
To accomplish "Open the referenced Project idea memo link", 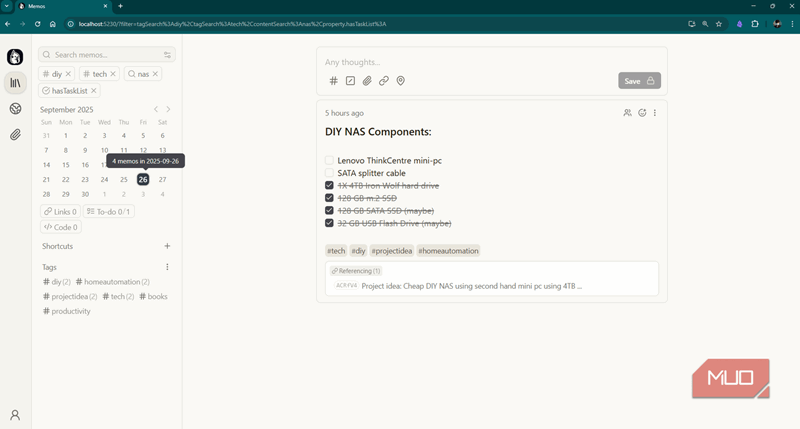I will tap(471, 285).
